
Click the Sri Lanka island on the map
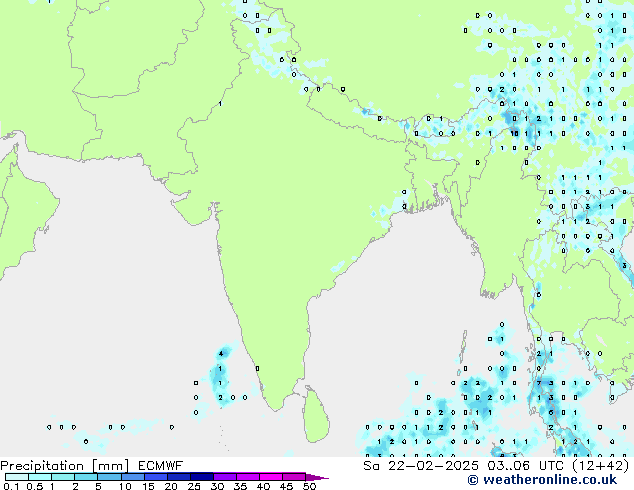point(316,414)
